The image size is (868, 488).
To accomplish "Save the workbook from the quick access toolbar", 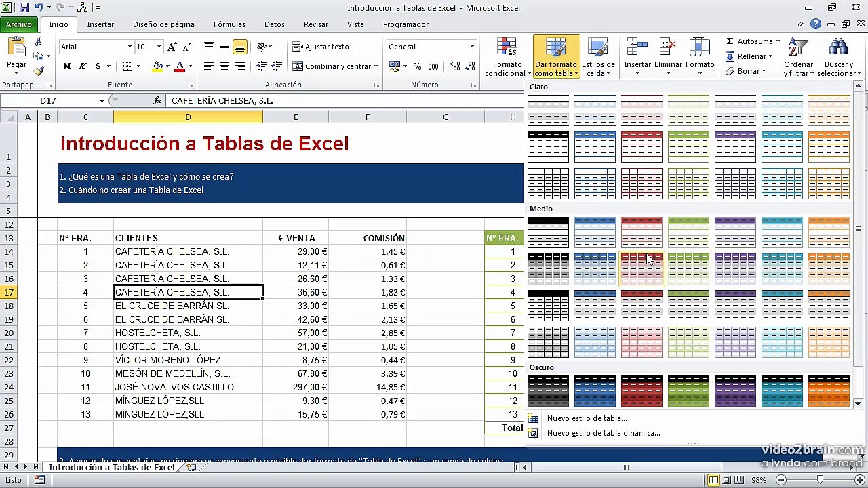I will 24,8.
